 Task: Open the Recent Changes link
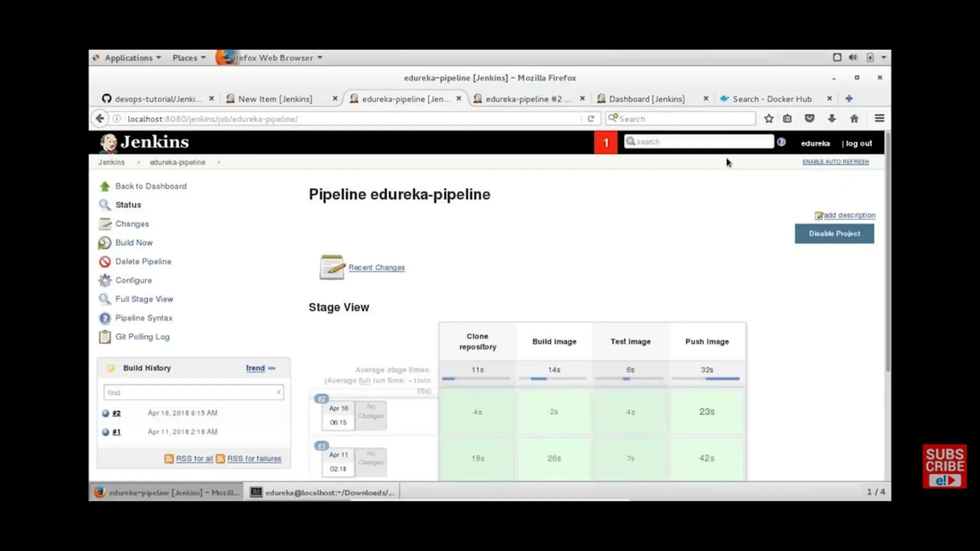coord(377,267)
